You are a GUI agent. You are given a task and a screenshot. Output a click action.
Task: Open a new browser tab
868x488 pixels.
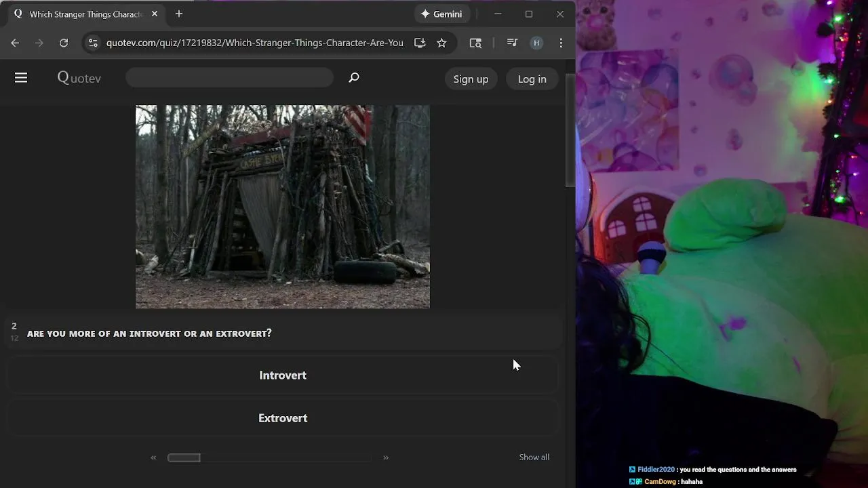(x=179, y=14)
